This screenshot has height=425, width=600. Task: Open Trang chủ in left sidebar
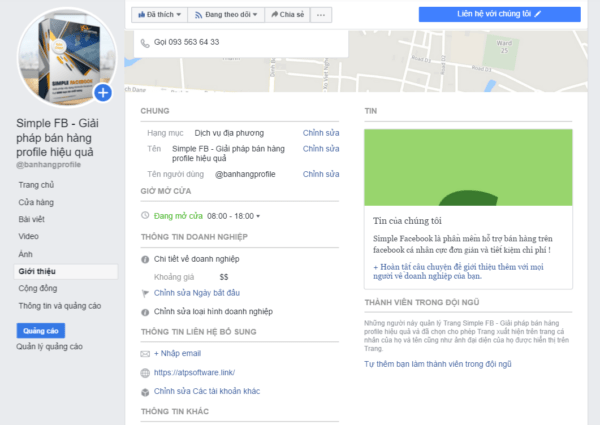pos(36,185)
